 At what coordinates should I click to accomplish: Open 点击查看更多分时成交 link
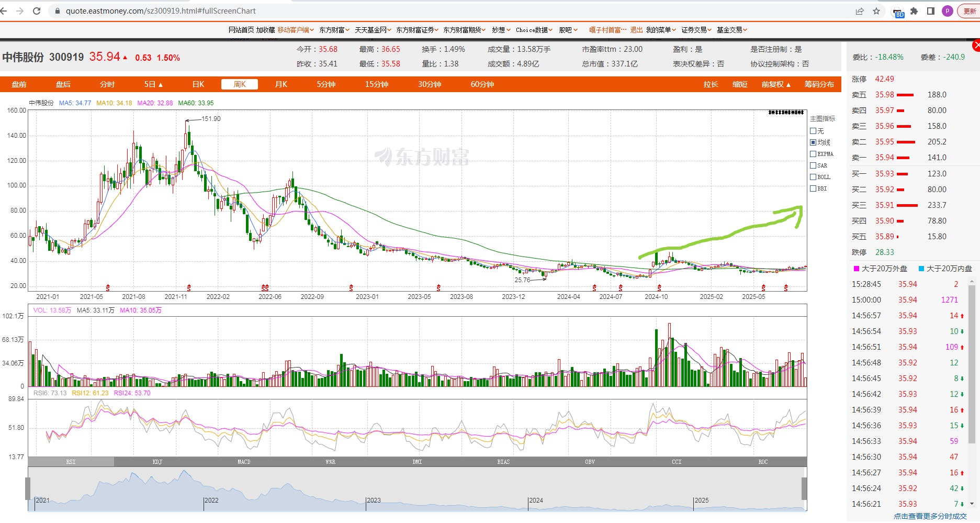point(930,516)
